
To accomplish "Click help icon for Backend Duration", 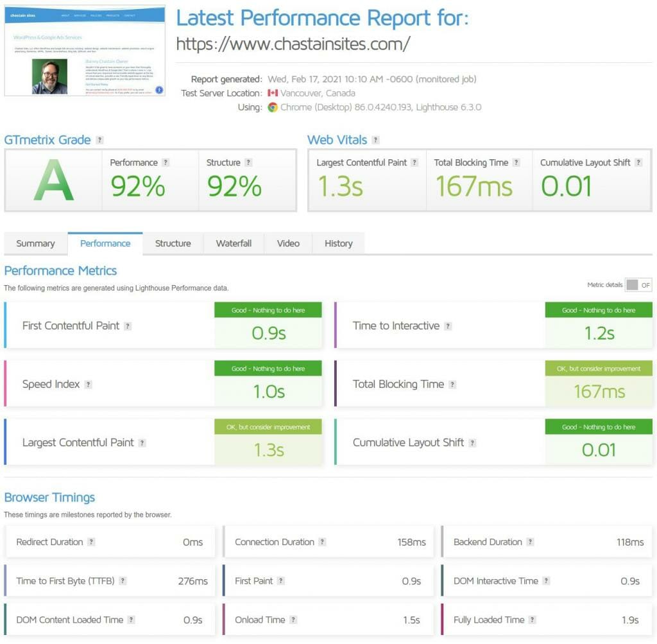I will (530, 542).
